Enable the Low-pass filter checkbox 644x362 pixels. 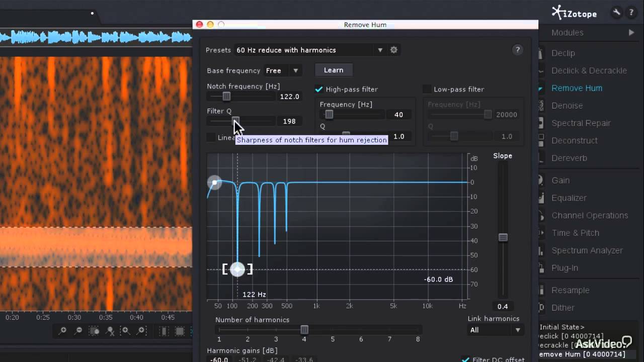point(427,89)
